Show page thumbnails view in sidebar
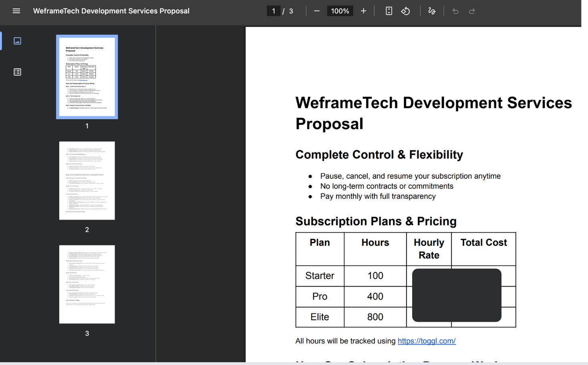 [x=17, y=41]
